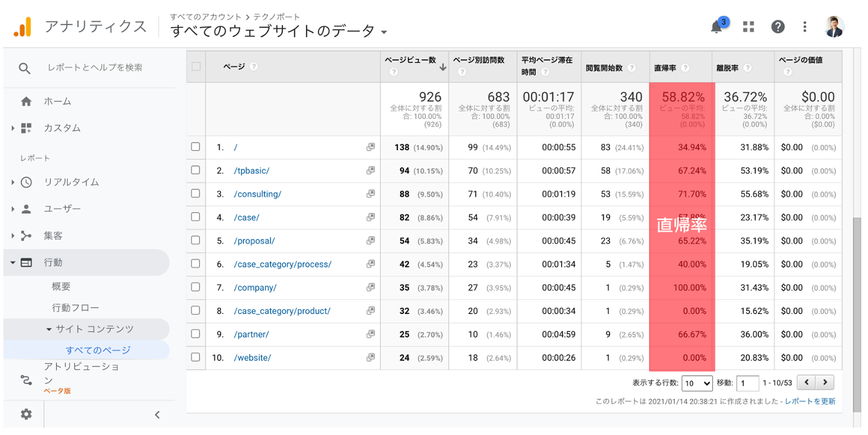Click the レポートを更新 link

point(810,401)
